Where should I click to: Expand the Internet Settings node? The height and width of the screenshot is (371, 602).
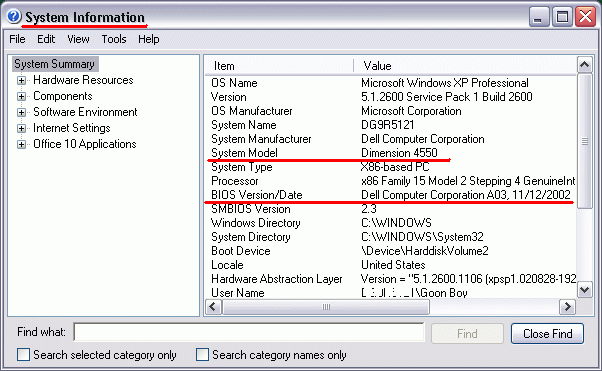tap(22, 128)
